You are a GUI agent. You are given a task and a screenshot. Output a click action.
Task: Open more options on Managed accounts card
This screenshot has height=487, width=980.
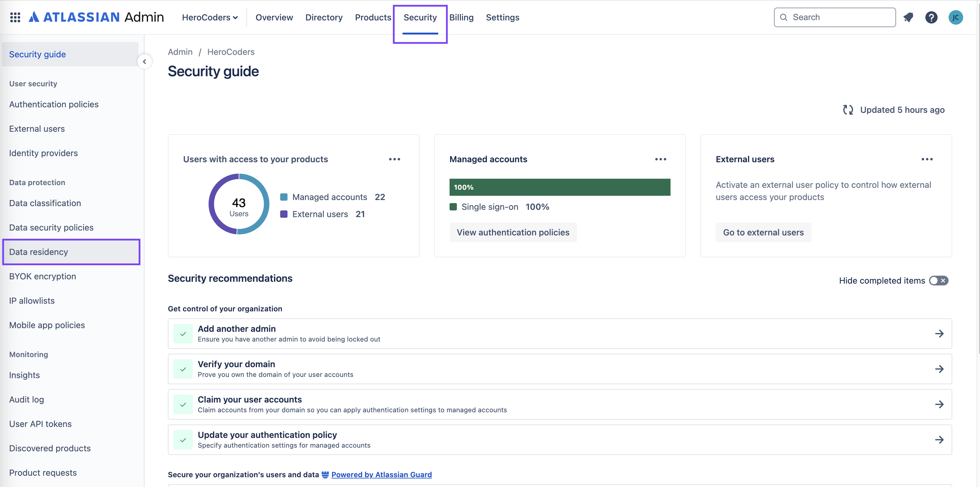pyautogui.click(x=660, y=159)
